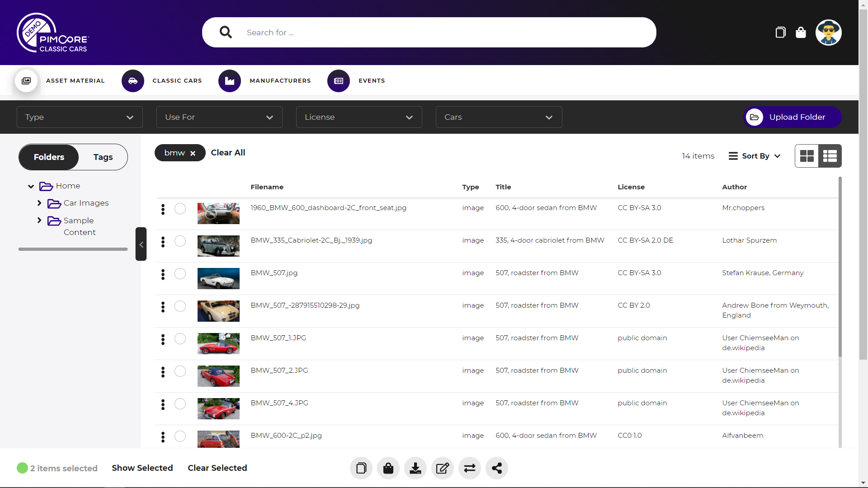Click the clipboard/copy icon in toolbar
Viewport: 868px width, 488px height.
tap(361, 468)
